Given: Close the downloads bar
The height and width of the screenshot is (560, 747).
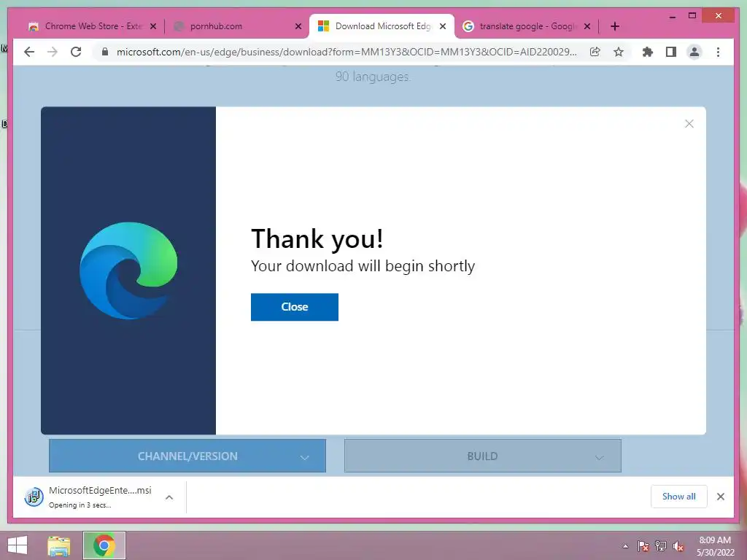Looking at the screenshot, I should pos(720,497).
